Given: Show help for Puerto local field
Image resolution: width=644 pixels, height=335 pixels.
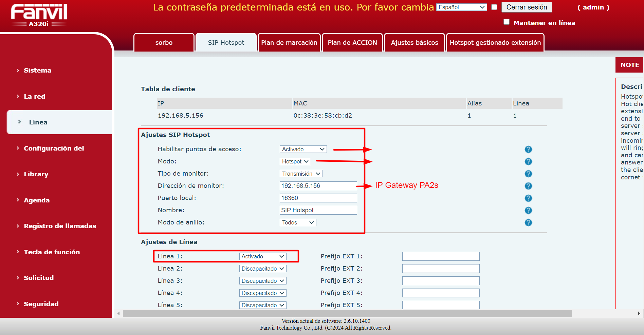Looking at the screenshot, I should point(528,198).
